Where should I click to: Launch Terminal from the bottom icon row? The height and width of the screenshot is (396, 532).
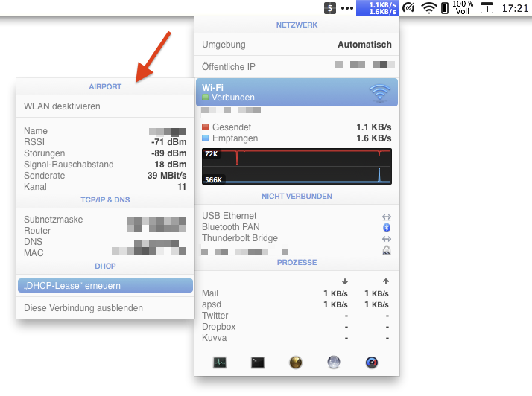[x=257, y=363]
